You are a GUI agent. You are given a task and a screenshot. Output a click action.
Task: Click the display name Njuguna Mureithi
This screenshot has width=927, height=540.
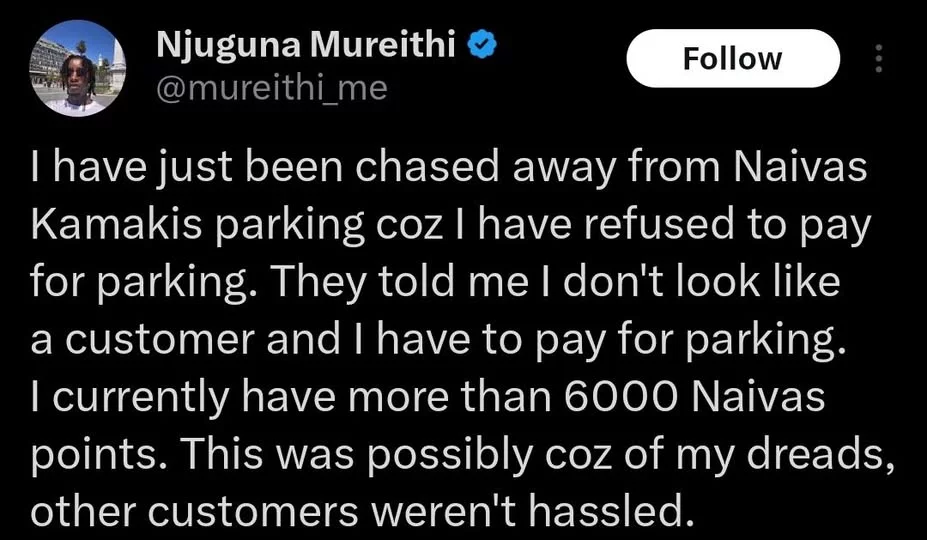(x=303, y=46)
